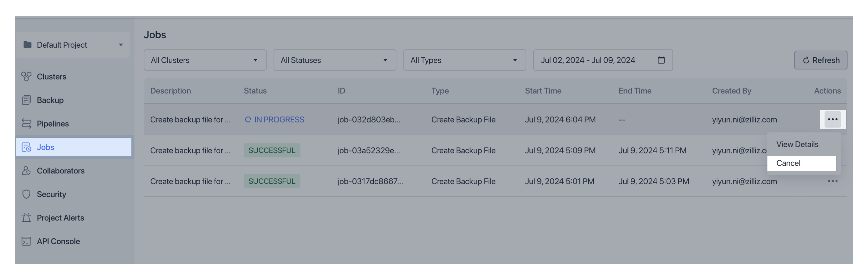Click the Collaborators people icon
Screen dimensions: 868x280
[x=26, y=171]
